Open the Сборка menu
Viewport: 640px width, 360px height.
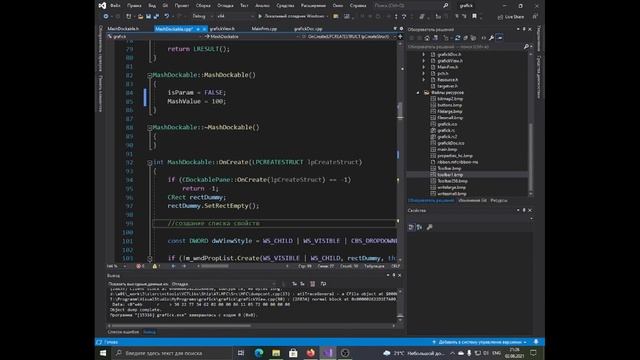203,6
